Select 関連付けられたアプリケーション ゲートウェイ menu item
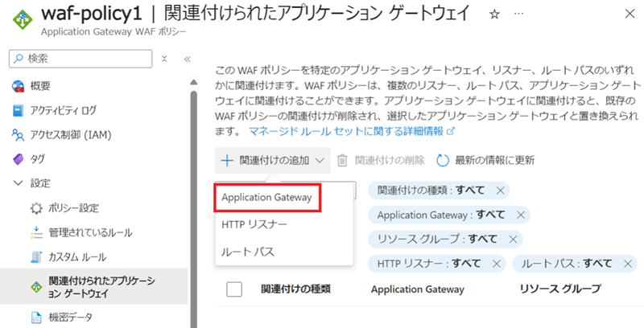 pyautogui.click(x=93, y=286)
